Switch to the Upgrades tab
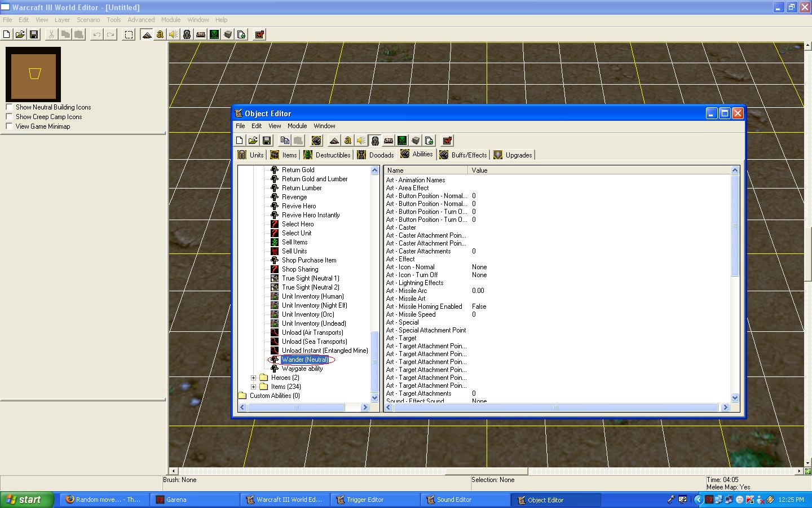Screen dimensions: 812x508 513,155
